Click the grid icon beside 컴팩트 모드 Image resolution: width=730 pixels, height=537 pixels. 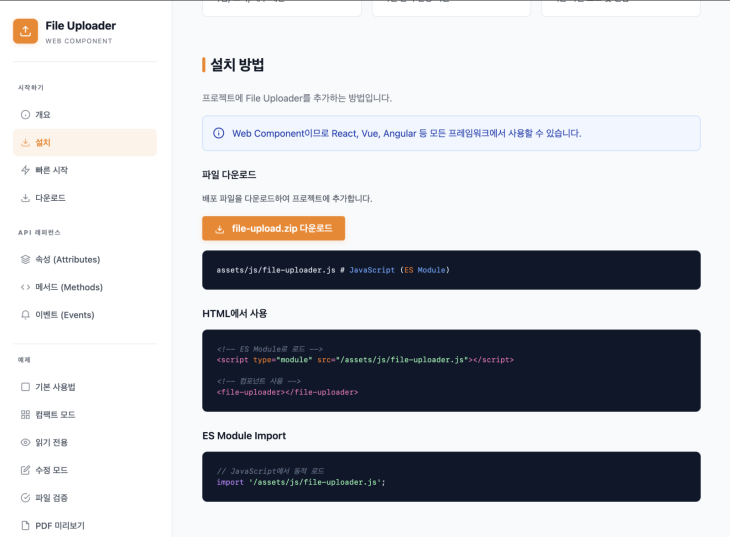pos(26,415)
